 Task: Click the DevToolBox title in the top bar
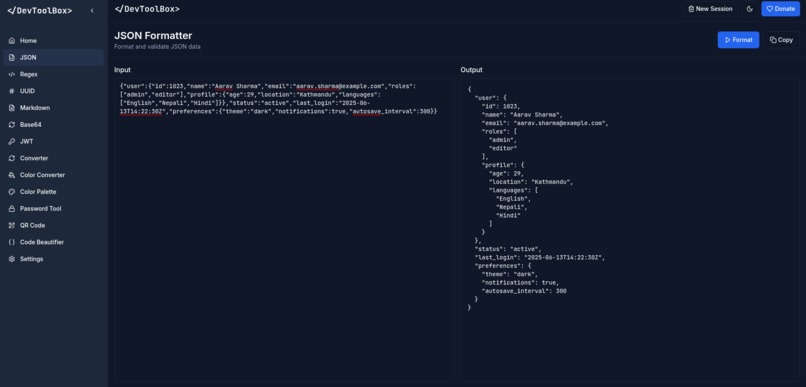point(147,9)
